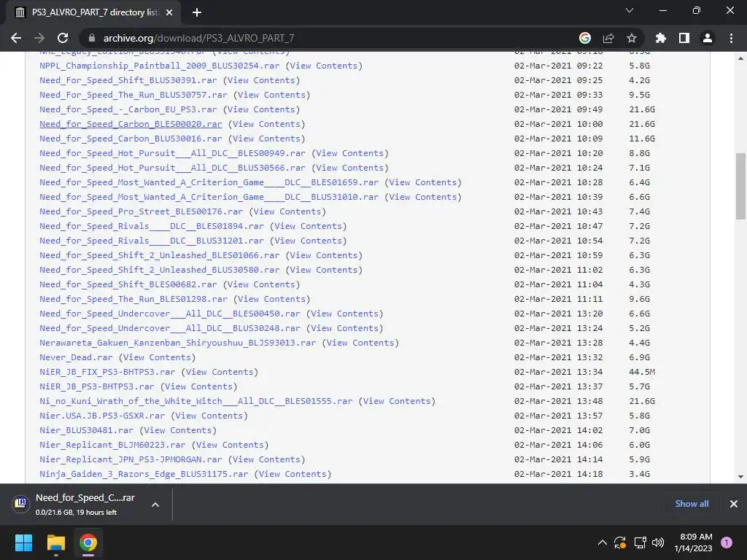The image size is (747, 560).
Task: Download Need_For_Speed_The_Run_BLUS30757.rar
Action: click(x=133, y=95)
